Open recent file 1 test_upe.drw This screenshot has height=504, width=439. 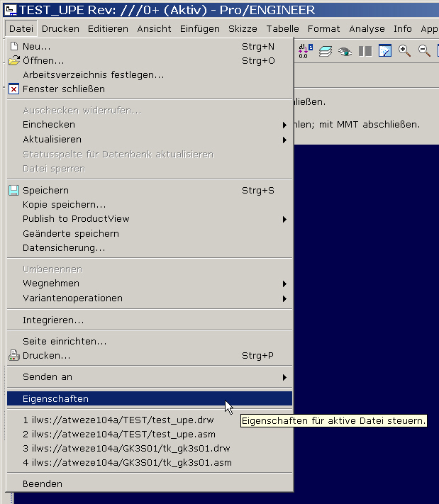[150, 420]
